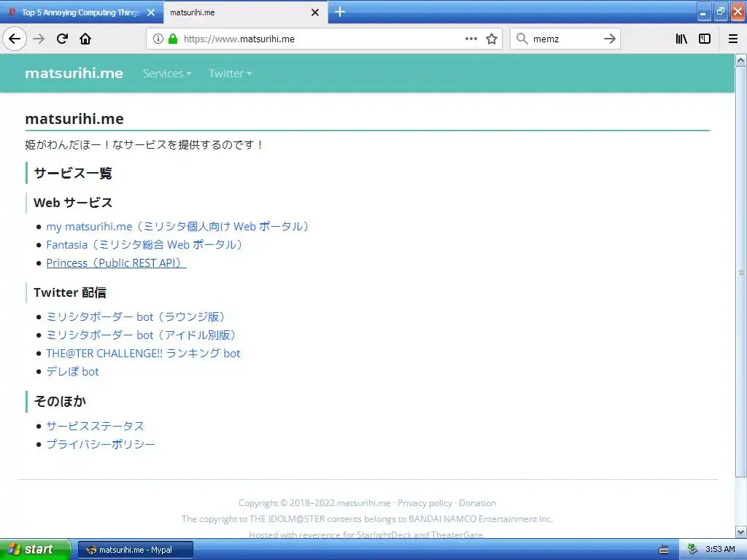
Task: Click the page scrollbar up arrow
Action: (741, 60)
